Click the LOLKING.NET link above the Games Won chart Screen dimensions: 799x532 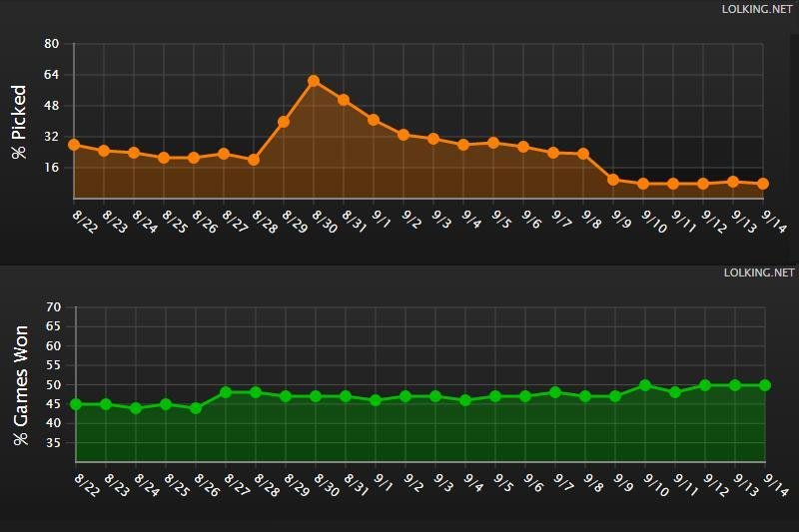[x=758, y=271]
